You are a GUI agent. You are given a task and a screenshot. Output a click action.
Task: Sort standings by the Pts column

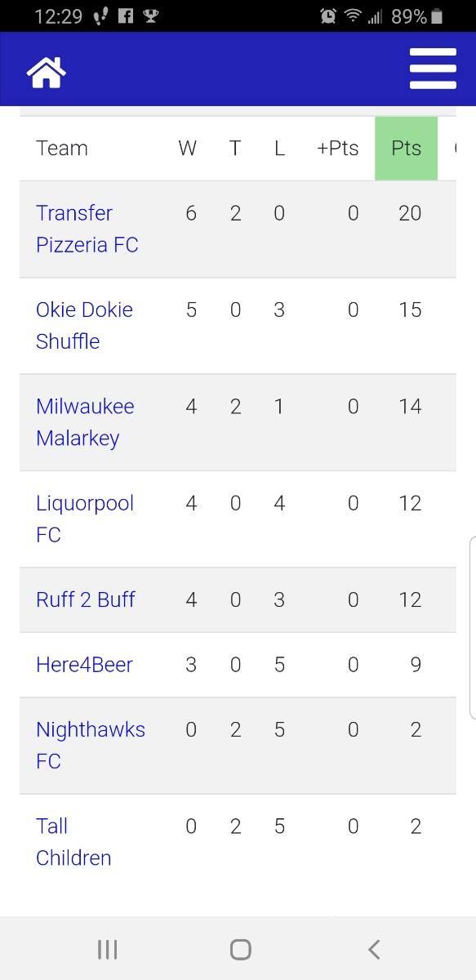click(406, 149)
